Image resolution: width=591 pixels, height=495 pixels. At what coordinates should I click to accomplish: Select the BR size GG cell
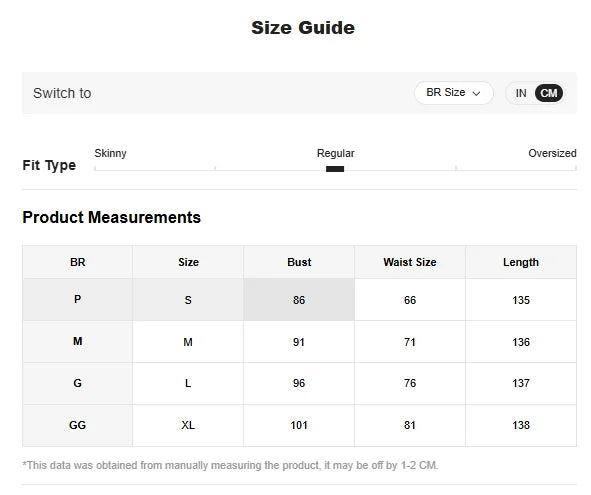coord(78,425)
